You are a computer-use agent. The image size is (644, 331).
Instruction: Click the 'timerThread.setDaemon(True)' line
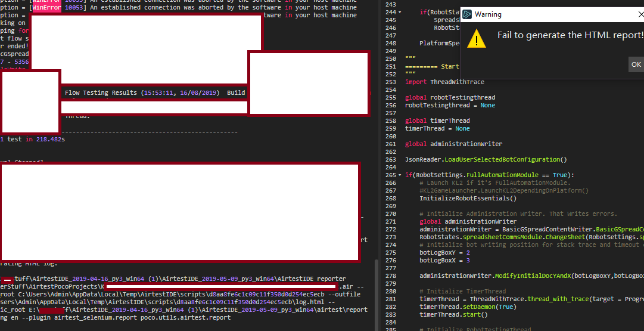coord(468,307)
